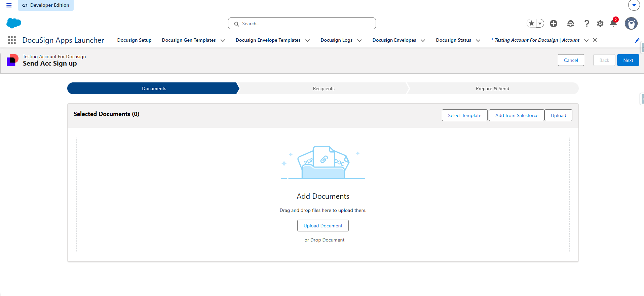Open the Help question mark icon
Screen dimensions: 644x296
tap(587, 23)
